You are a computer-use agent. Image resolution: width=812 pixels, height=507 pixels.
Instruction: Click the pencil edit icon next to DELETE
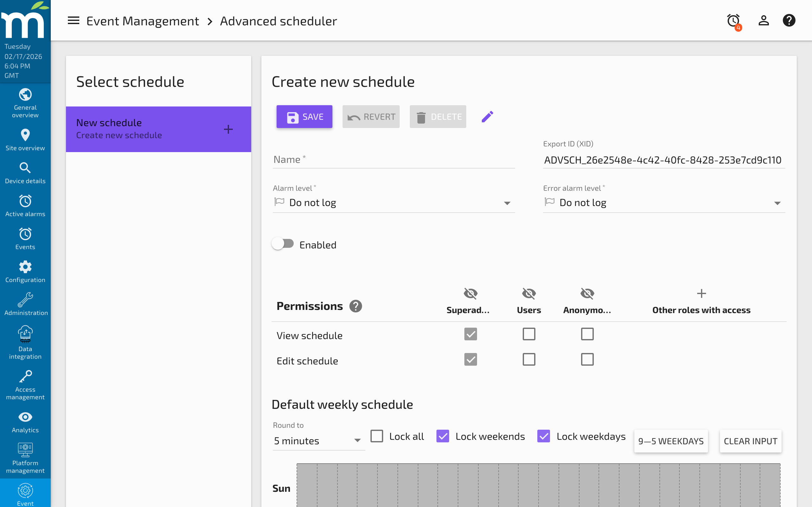coord(487,116)
